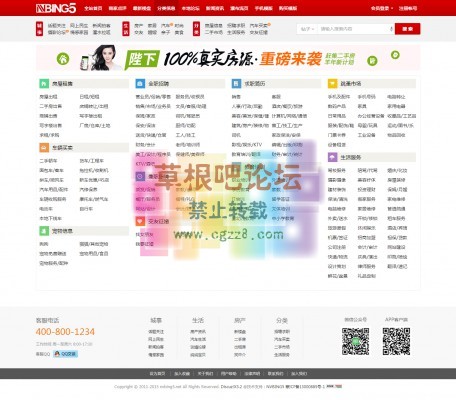Click the 关于我们 link in the footer bar

point(205,374)
